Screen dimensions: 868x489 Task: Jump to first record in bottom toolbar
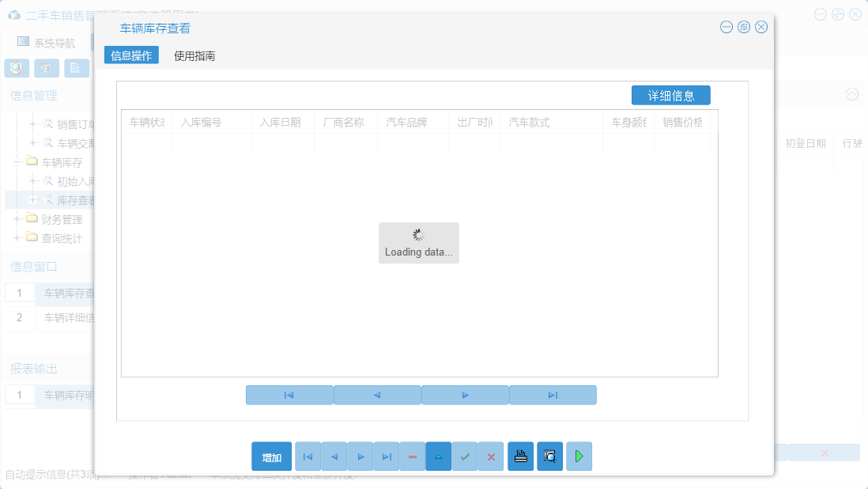click(x=308, y=457)
